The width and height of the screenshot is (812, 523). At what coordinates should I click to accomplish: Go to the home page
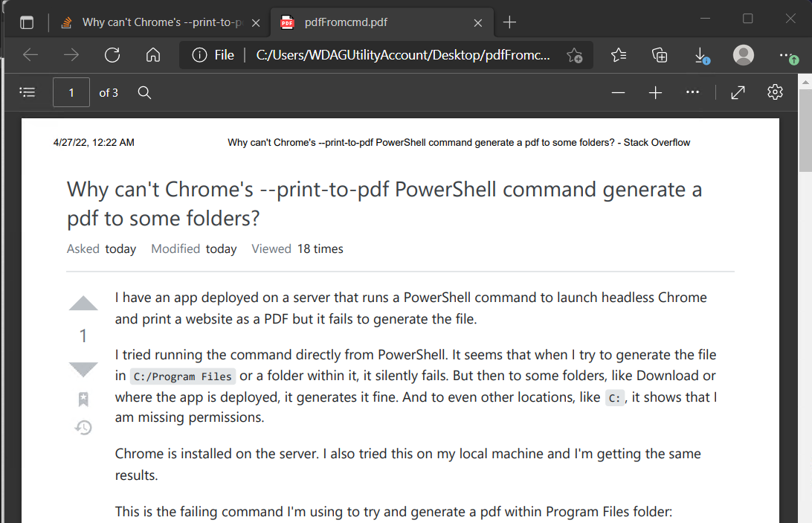coord(152,55)
